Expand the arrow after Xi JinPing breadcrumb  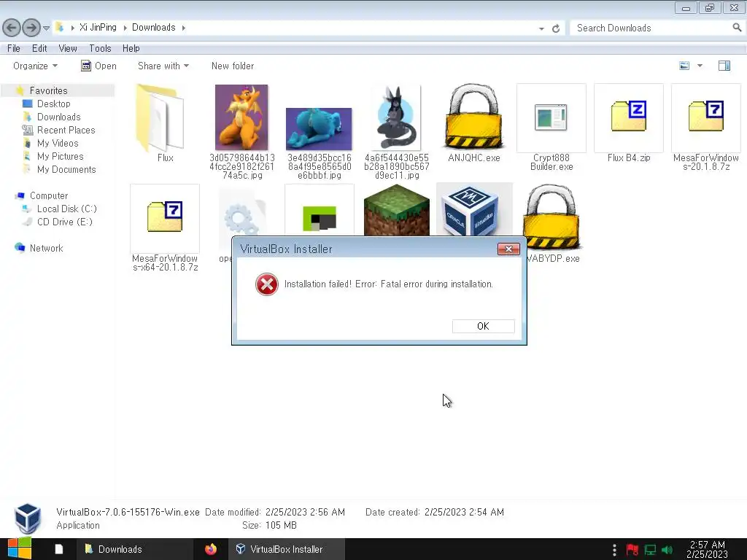click(125, 28)
